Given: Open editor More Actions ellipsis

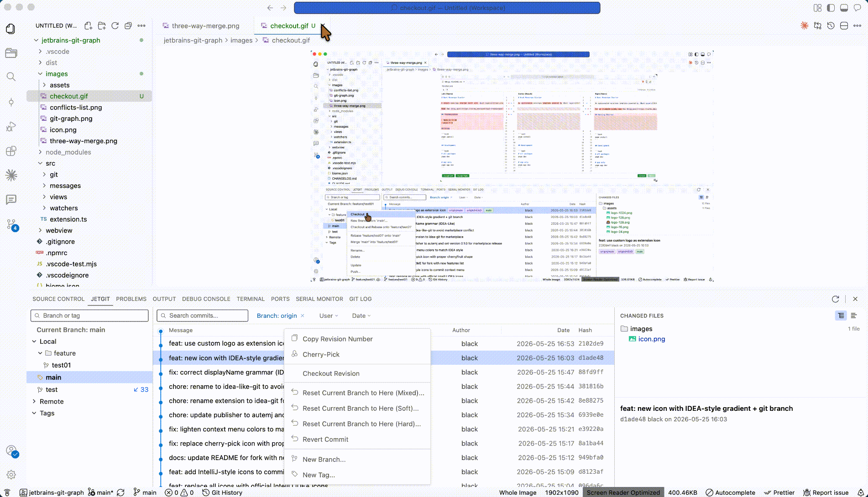Looking at the screenshot, I should (858, 26).
